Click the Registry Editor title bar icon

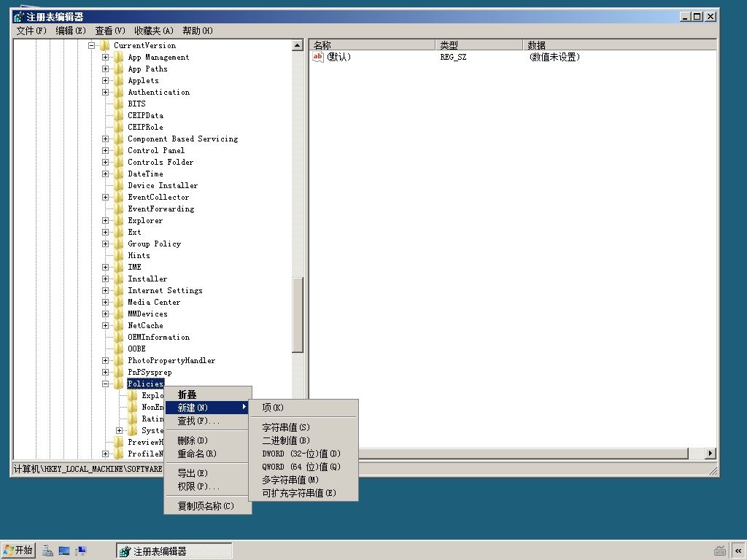(x=18, y=17)
